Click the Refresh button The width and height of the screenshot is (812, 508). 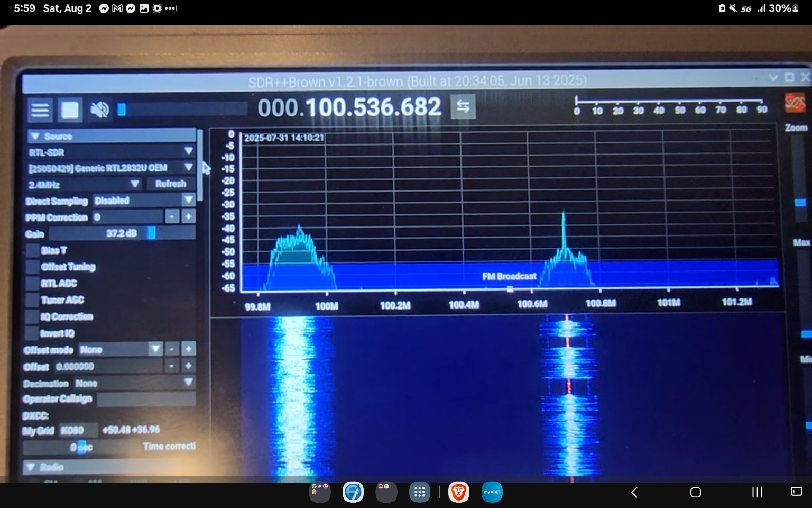(171, 184)
